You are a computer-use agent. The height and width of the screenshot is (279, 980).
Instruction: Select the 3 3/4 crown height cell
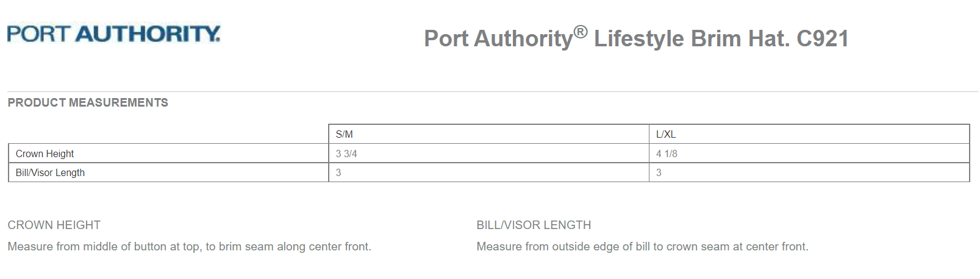488,154
